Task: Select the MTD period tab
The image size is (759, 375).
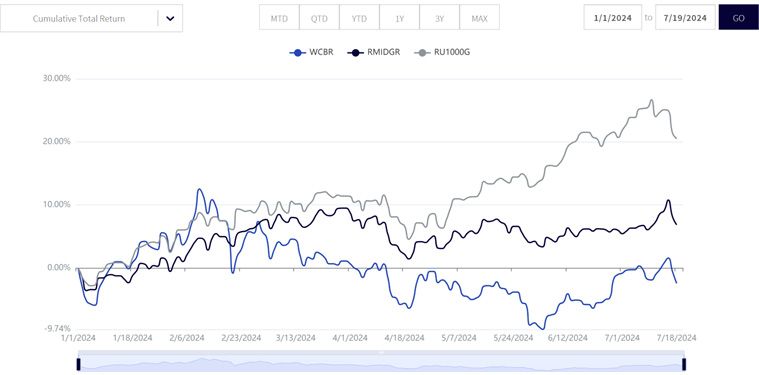Action: 279,17
